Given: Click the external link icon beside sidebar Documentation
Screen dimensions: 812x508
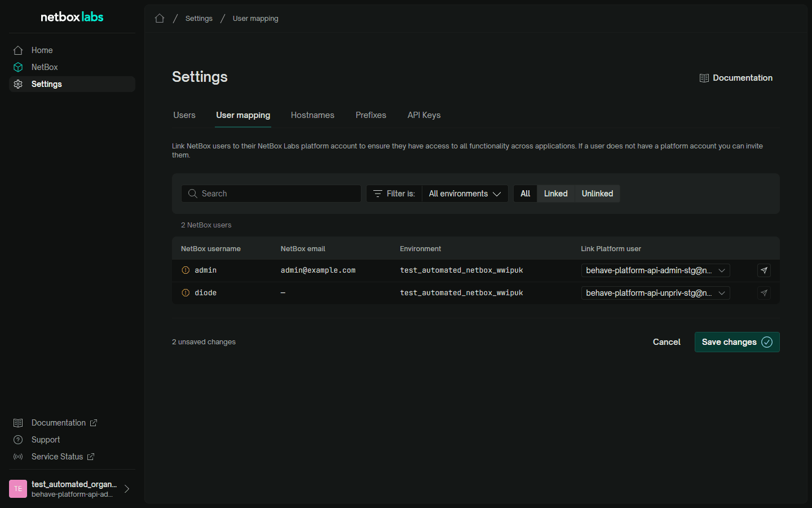Looking at the screenshot, I should pos(94,423).
